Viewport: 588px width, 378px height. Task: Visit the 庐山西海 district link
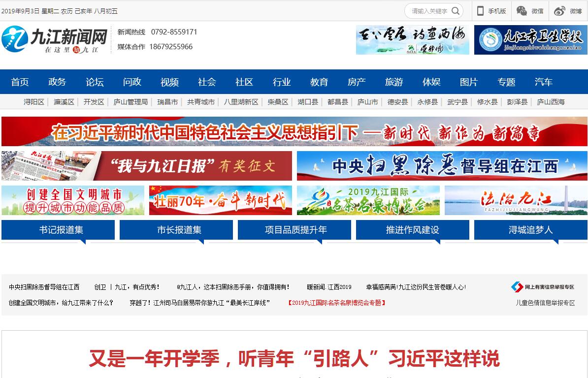pos(551,102)
